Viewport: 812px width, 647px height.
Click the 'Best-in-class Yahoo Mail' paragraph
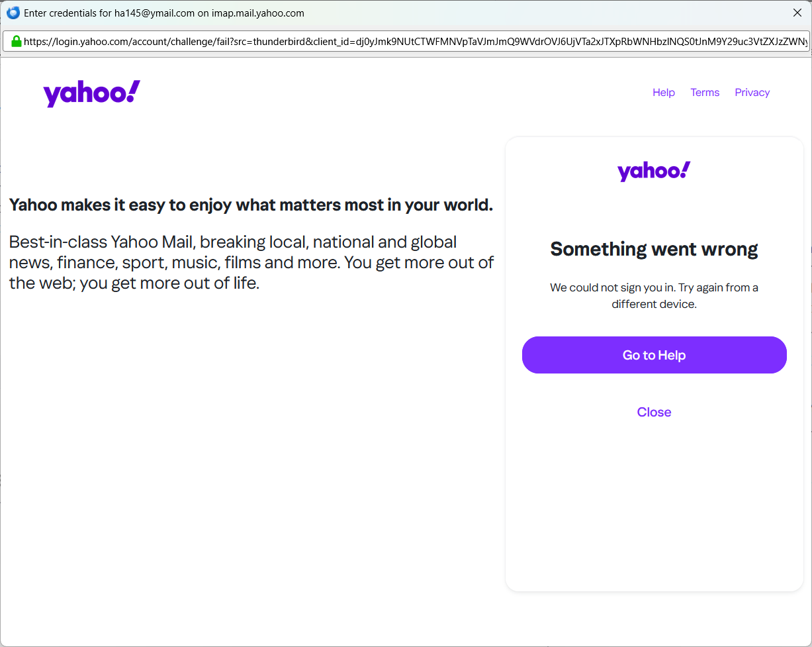pyautogui.click(x=251, y=263)
